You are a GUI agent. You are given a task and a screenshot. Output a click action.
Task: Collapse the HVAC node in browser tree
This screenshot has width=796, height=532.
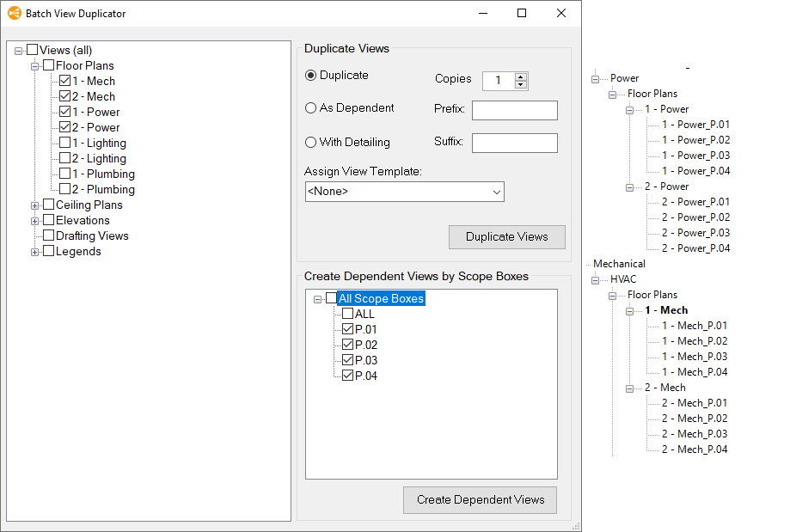(595, 279)
